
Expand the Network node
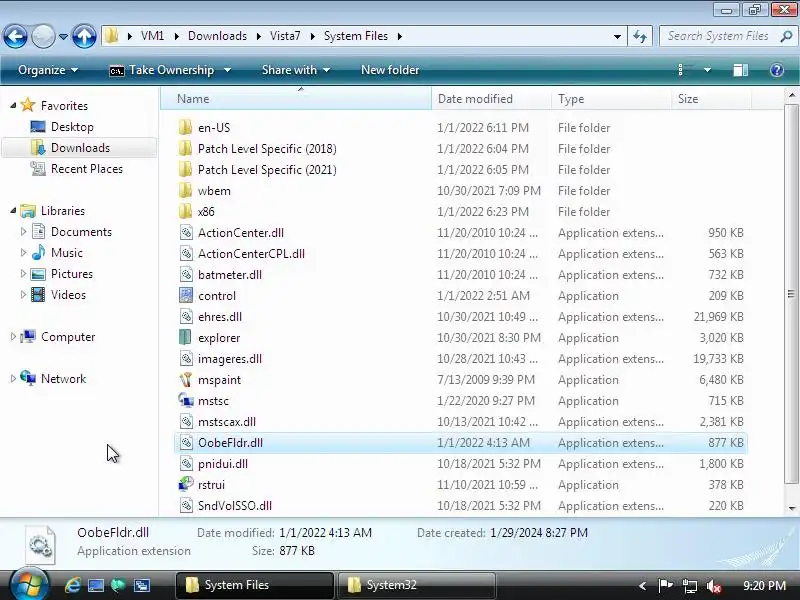pyautogui.click(x=13, y=379)
